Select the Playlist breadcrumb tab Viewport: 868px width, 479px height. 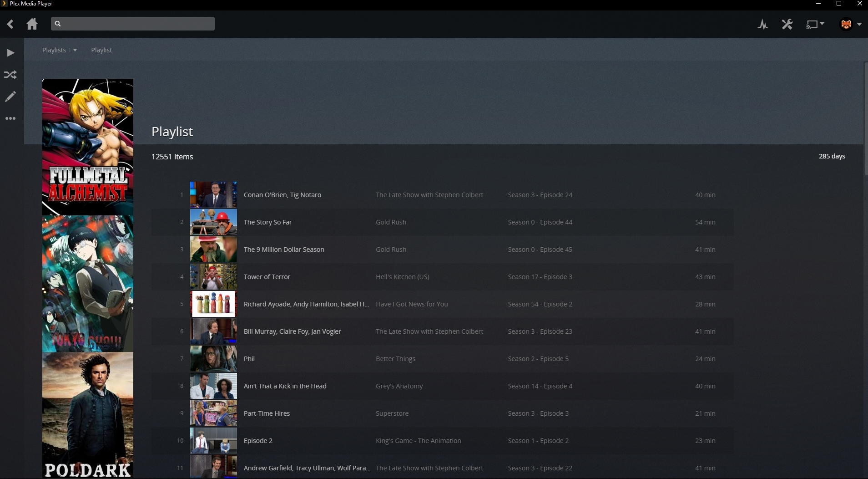point(101,50)
